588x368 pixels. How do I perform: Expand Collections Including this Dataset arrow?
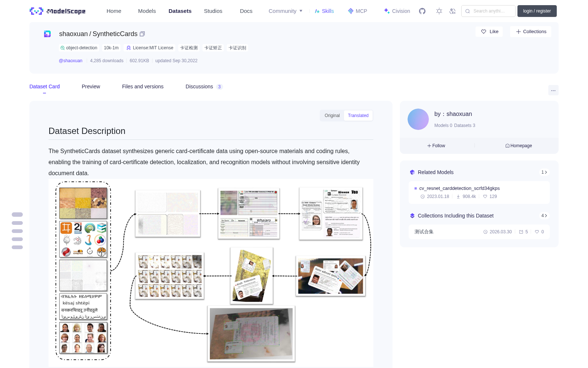(544, 216)
